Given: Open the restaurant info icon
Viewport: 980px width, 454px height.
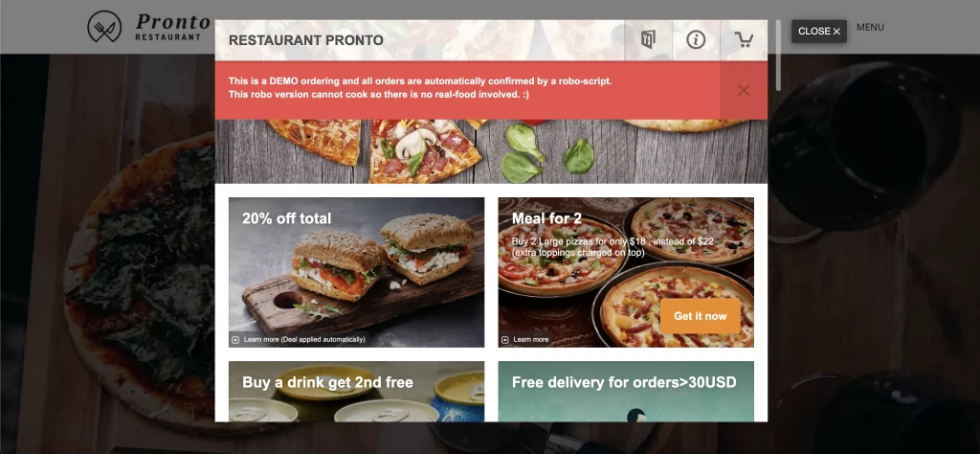Looking at the screenshot, I should coord(696,40).
